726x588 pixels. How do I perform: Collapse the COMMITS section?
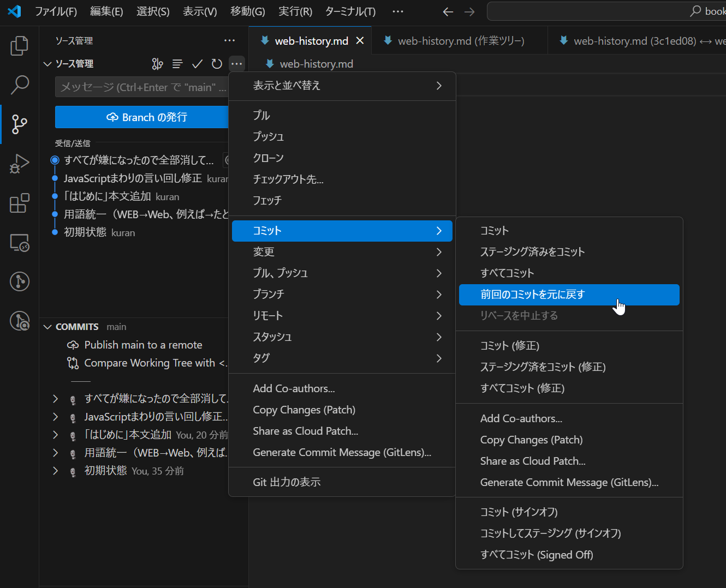pos(47,327)
